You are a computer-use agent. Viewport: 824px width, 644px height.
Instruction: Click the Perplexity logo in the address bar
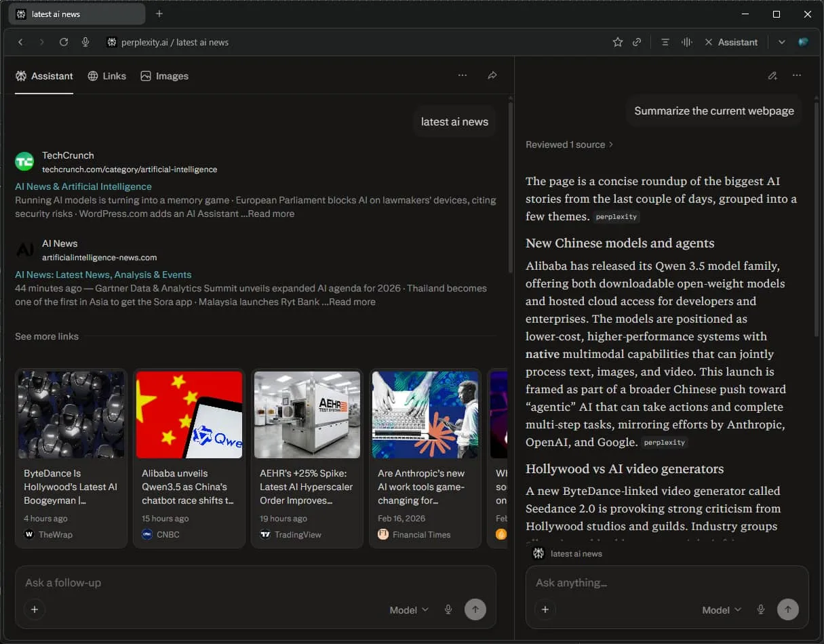point(111,41)
